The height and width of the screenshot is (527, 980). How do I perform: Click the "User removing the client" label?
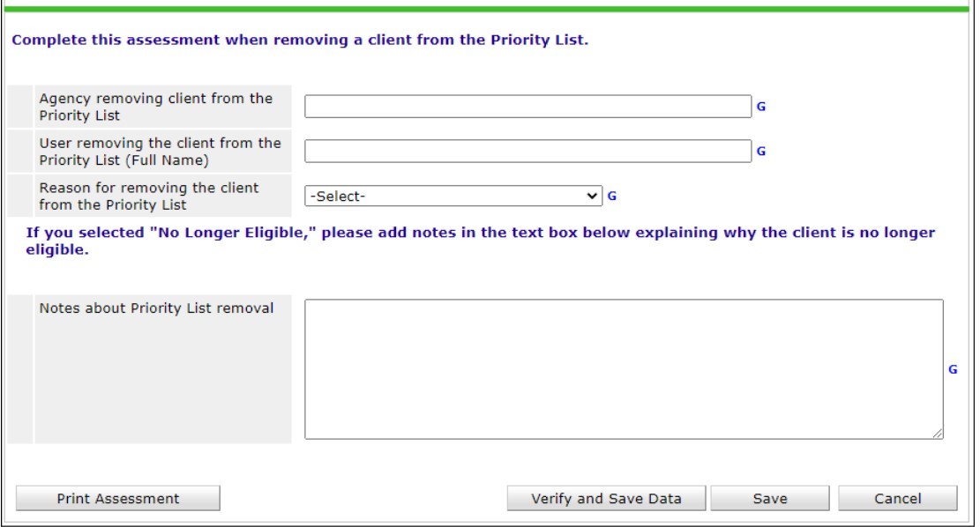point(160,152)
